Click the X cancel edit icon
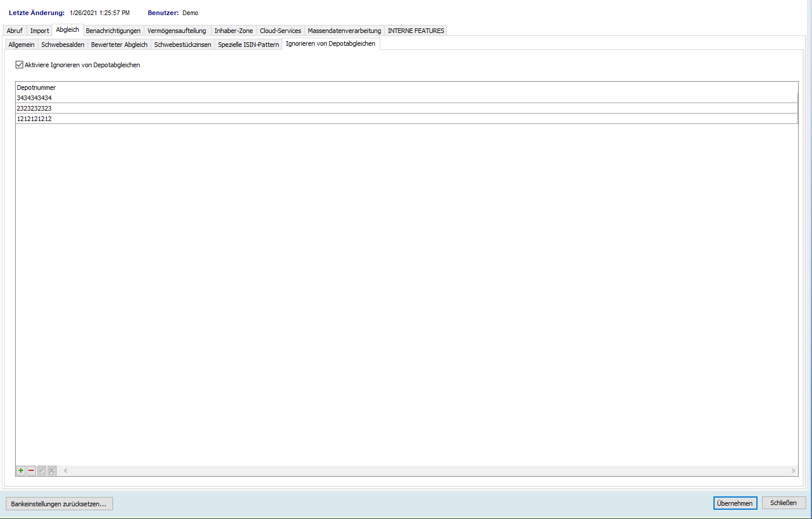This screenshot has width=812, height=519. [x=52, y=470]
